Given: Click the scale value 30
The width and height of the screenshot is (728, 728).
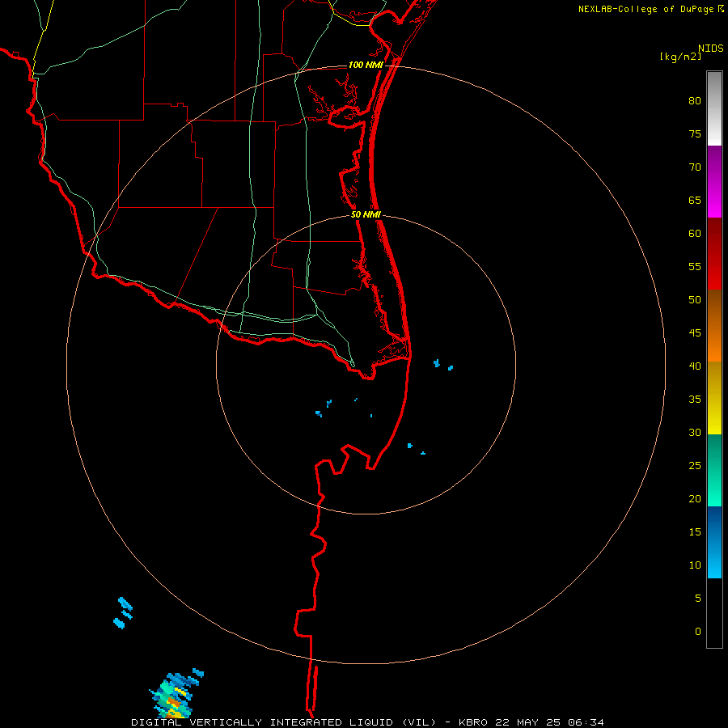Looking at the screenshot, I should 695,433.
